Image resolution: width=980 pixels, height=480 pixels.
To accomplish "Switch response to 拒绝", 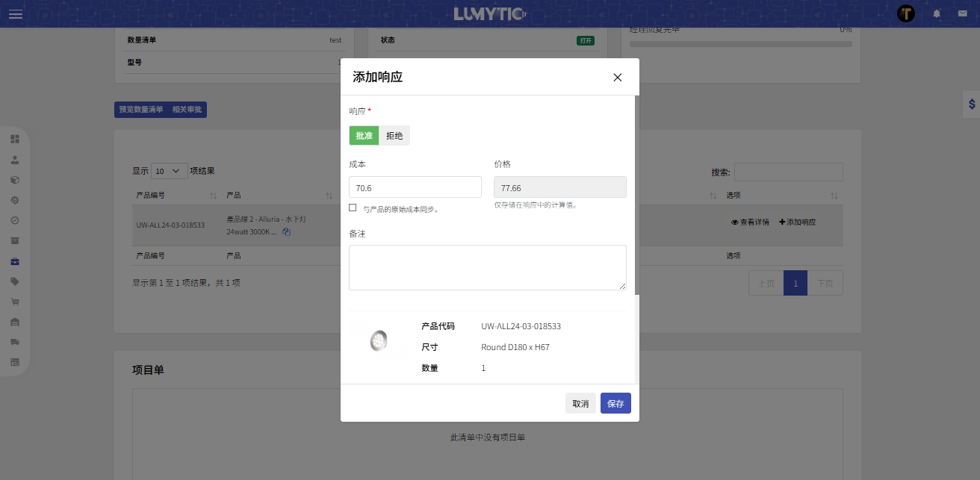I will click(x=394, y=135).
